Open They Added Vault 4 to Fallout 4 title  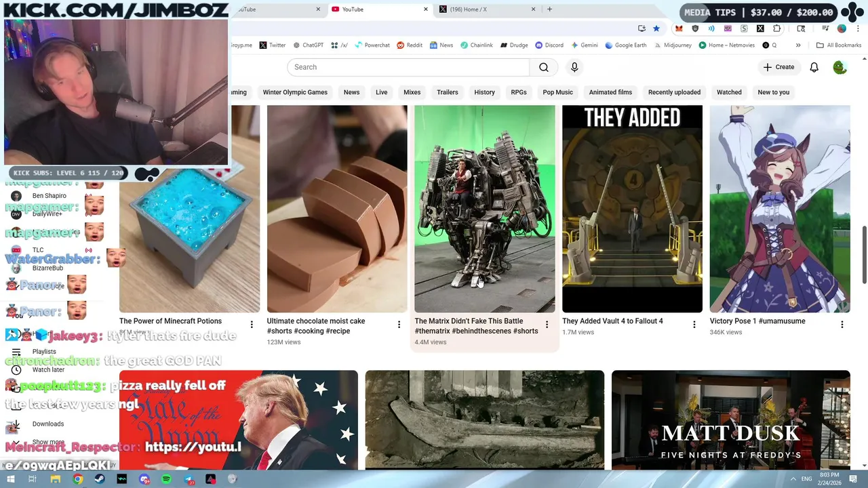612,321
